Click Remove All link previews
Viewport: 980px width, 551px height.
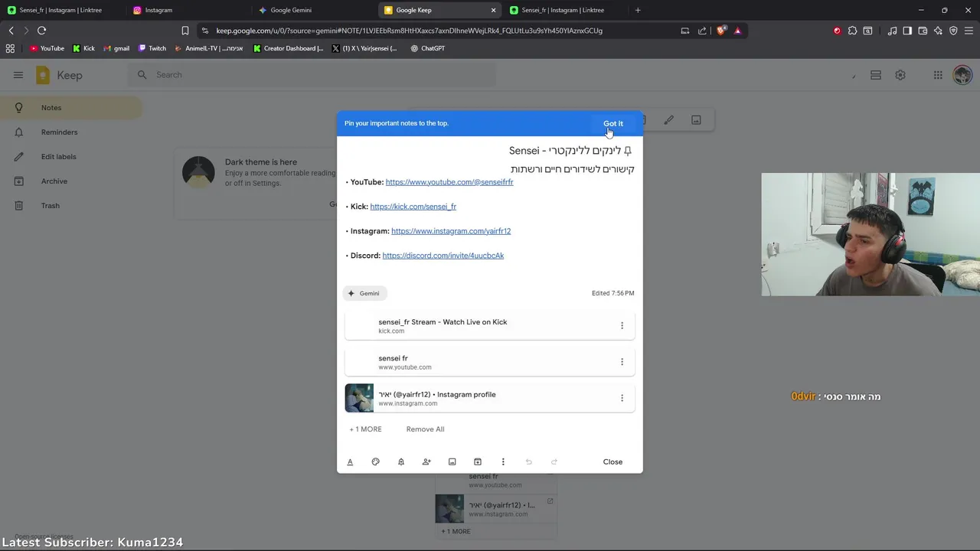click(425, 429)
